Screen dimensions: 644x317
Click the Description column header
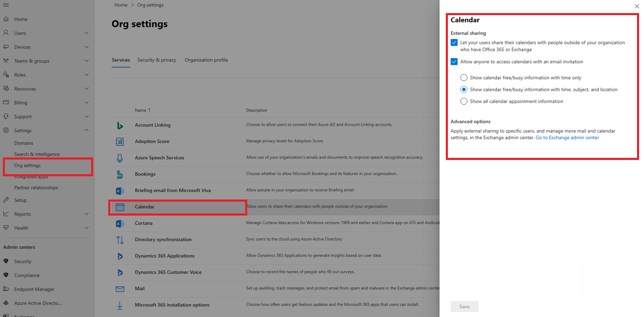pos(257,110)
